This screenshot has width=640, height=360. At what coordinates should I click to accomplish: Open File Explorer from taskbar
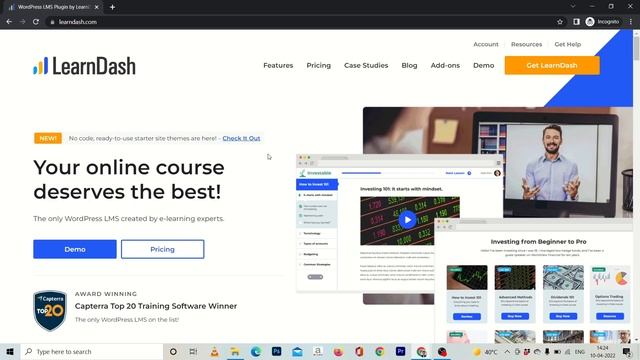tap(235, 351)
